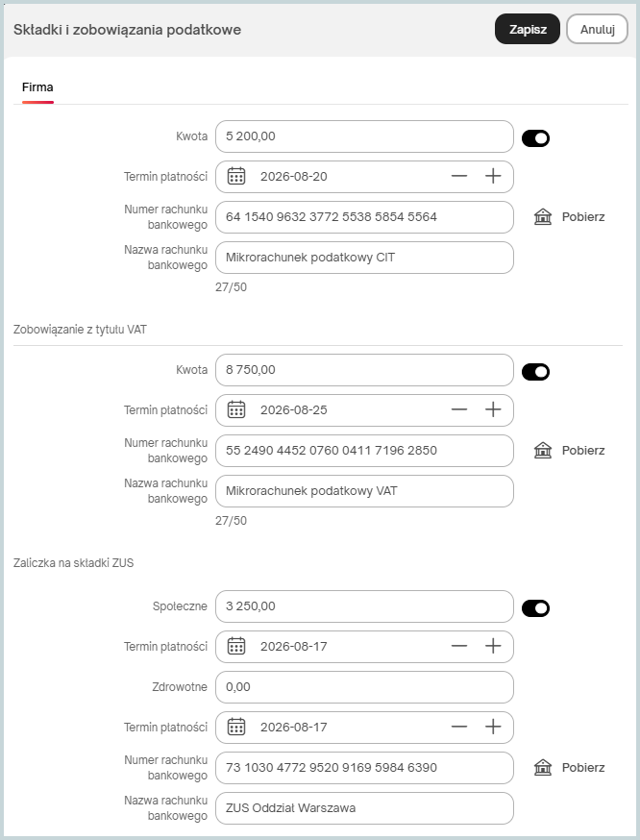Edit the ZUS Oddział Warszawa name field
The image size is (640, 840).
point(364,808)
